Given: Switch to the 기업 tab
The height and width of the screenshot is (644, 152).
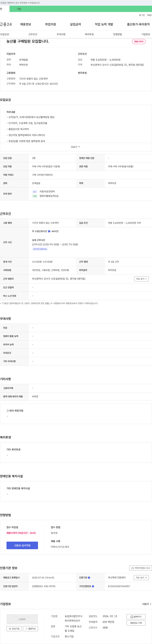Looking at the screenshot, I should [19, 9].
